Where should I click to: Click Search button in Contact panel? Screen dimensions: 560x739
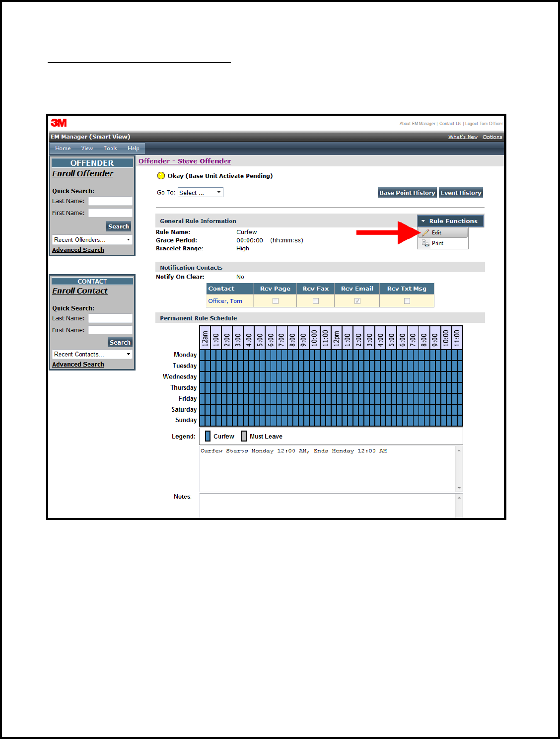120,342
